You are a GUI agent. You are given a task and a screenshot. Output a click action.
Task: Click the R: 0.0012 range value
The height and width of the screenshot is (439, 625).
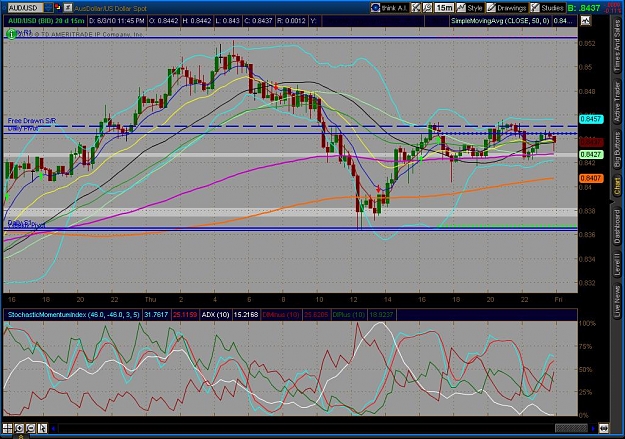(291, 21)
